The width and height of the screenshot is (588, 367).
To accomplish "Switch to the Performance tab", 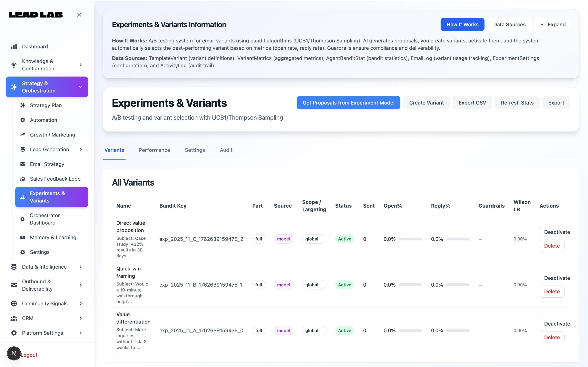I will tap(154, 150).
